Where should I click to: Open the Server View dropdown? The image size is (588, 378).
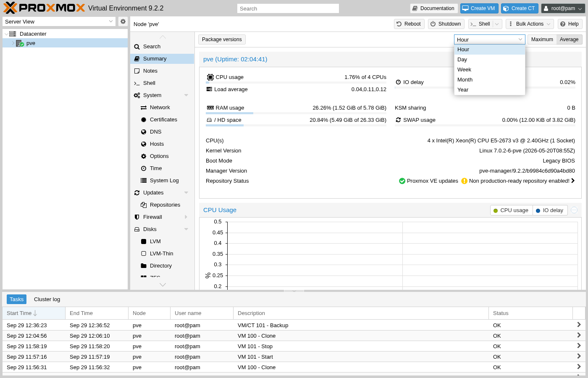(111, 21)
